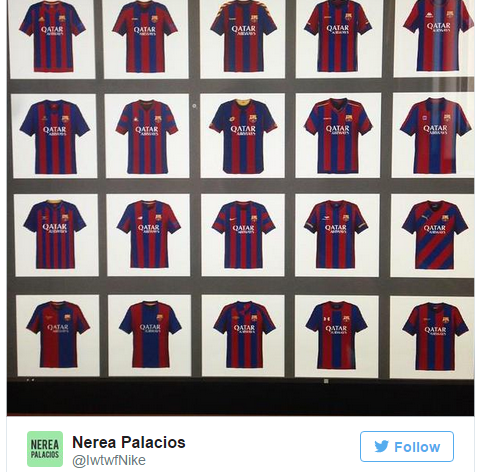The height and width of the screenshot is (472, 482).
Task: Select the diagonal-striped Puma jersey
Action: click(x=435, y=235)
